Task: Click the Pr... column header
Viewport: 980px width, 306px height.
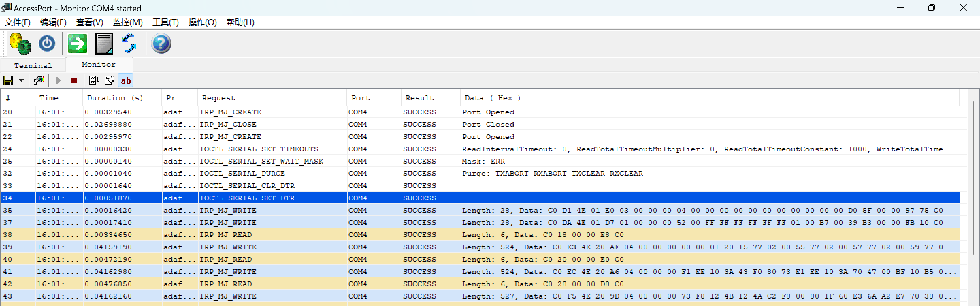Action: [180, 98]
